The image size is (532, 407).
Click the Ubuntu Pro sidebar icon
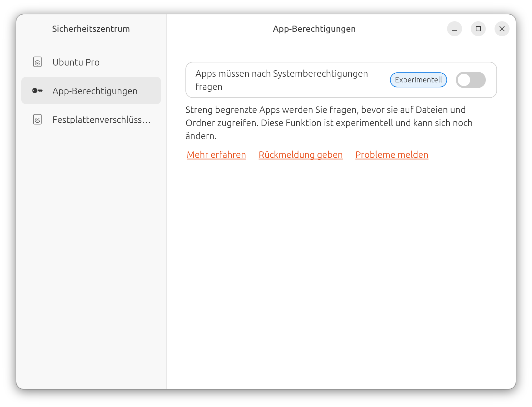click(37, 62)
